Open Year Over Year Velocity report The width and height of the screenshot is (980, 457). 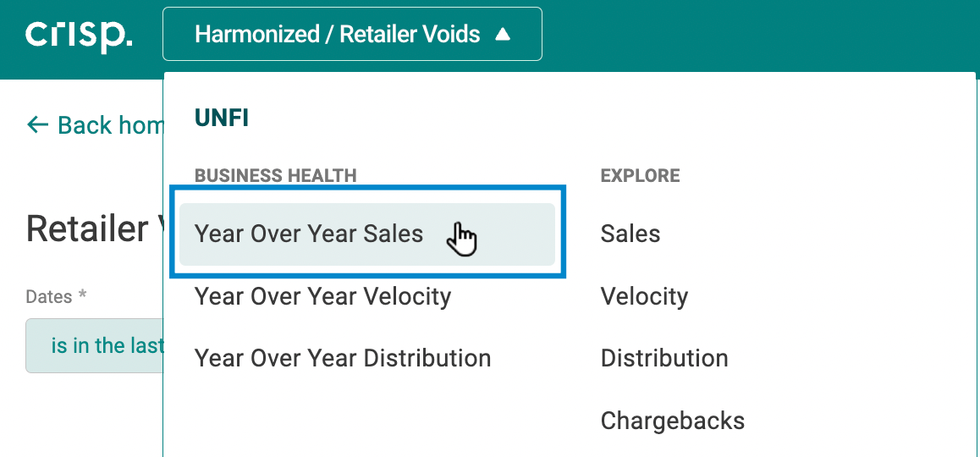point(322,295)
